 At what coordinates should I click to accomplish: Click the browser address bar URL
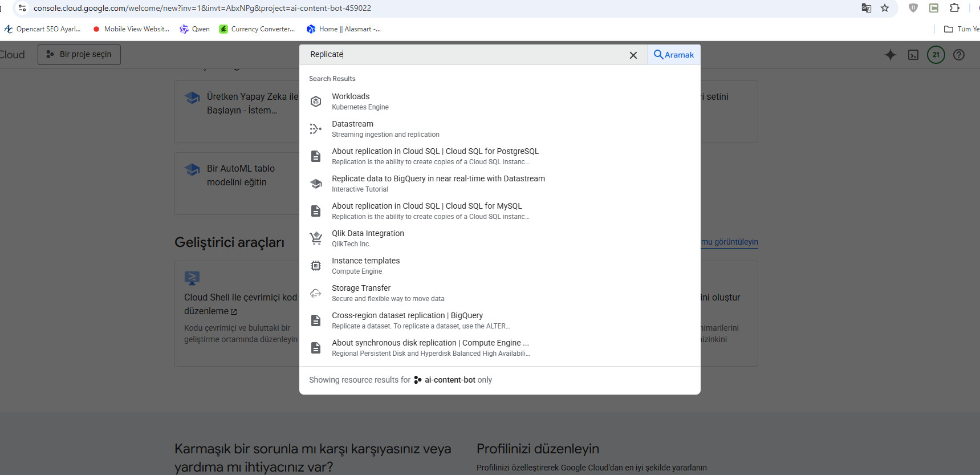(202, 8)
